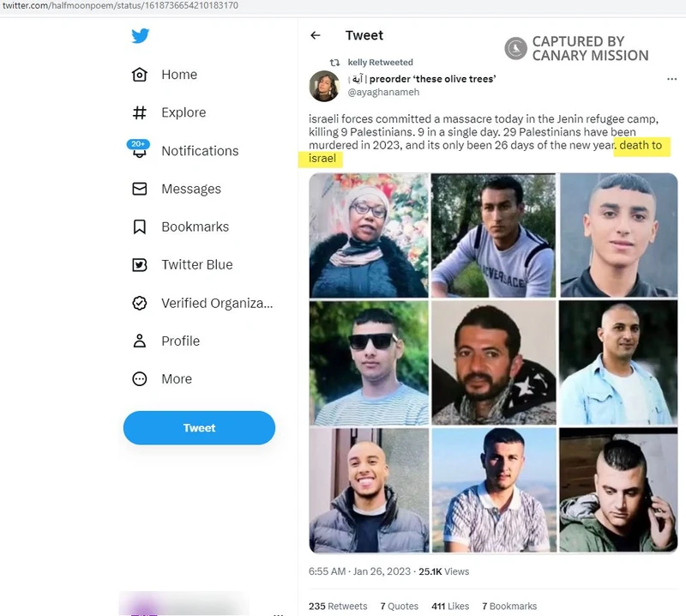
Task: Click the Twitter bird logo
Action: 140,35
